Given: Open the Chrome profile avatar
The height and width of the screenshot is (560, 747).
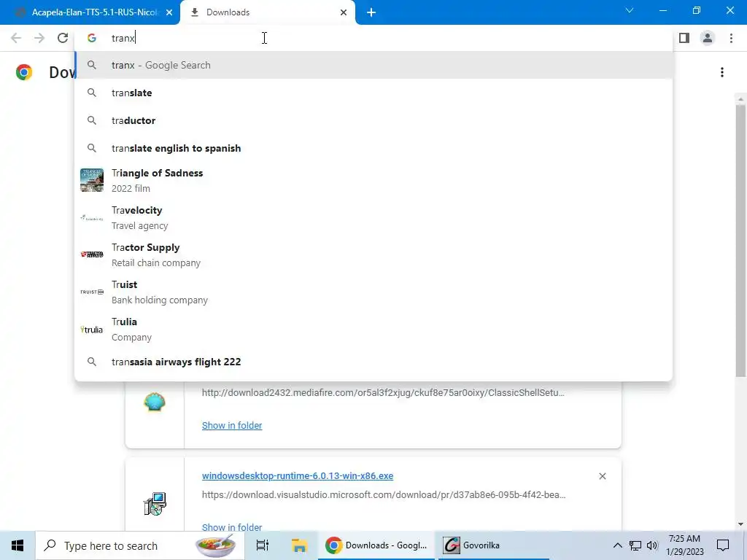Looking at the screenshot, I should point(708,38).
